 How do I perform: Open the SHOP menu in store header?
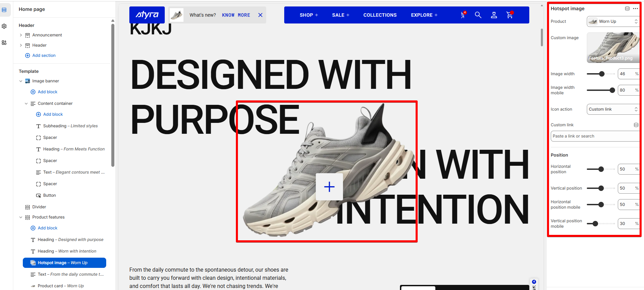coord(309,15)
